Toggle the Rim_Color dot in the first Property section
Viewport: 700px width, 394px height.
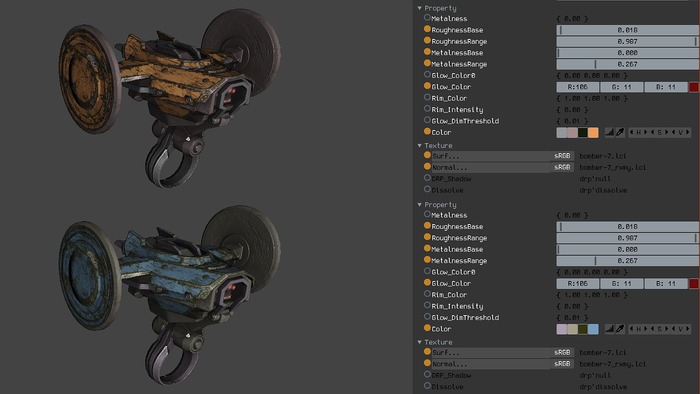coord(427,97)
